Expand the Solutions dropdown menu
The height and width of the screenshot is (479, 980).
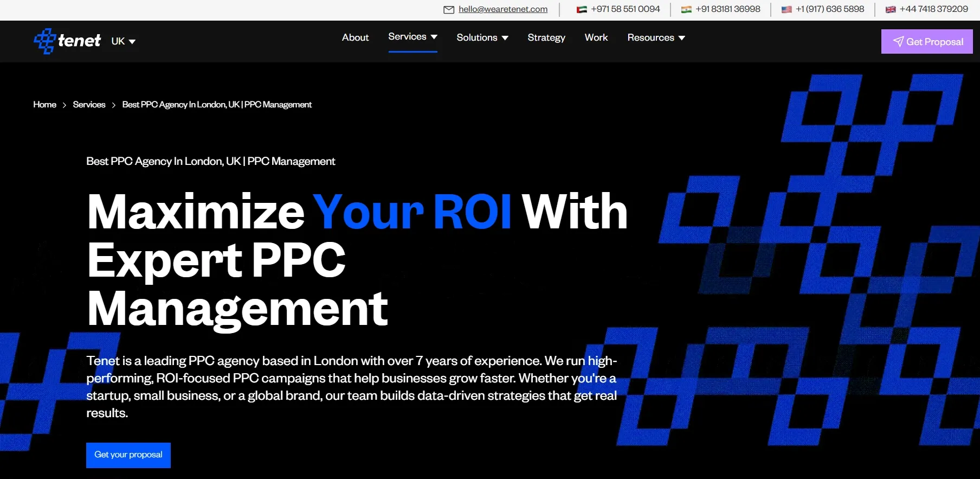tap(482, 37)
